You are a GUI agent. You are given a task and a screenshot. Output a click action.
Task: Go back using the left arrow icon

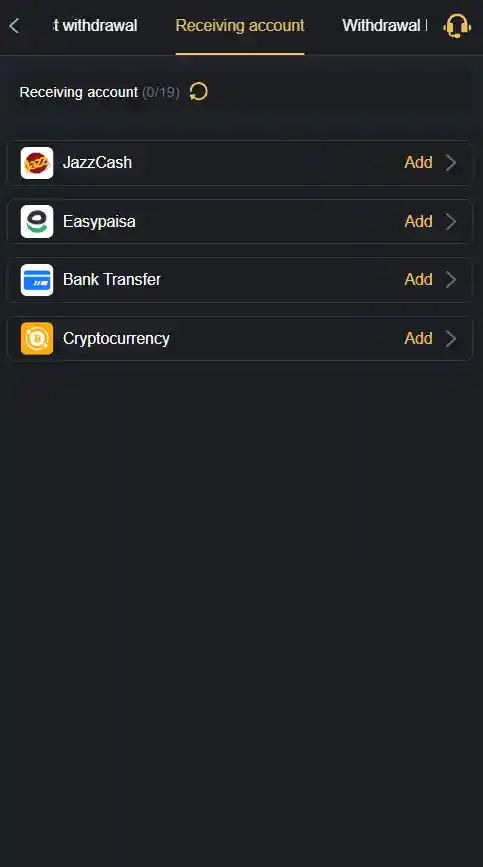pos(14,25)
